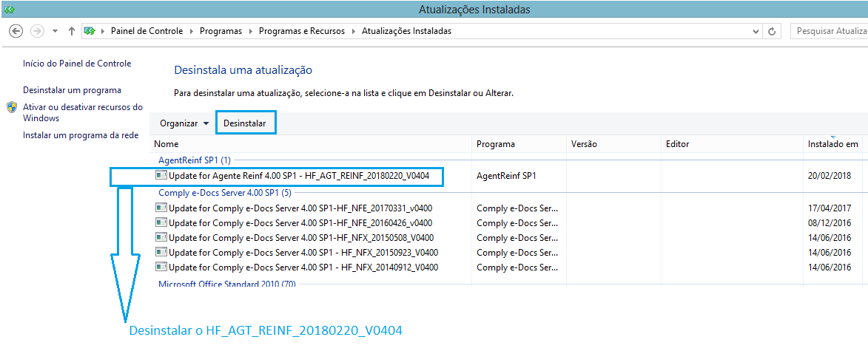868x351 pixels.
Task: Click icon of HF_NFE_20170331_v0400 row
Action: pyautogui.click(x=161, y=208)
